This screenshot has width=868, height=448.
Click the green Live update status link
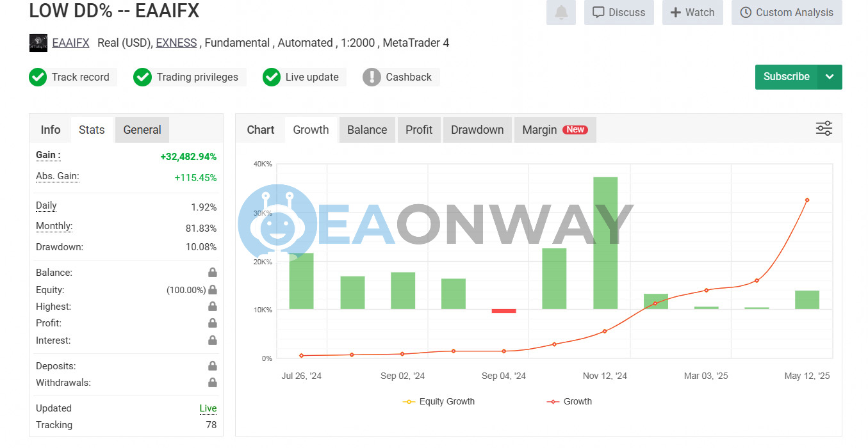(x=208, y=408)
